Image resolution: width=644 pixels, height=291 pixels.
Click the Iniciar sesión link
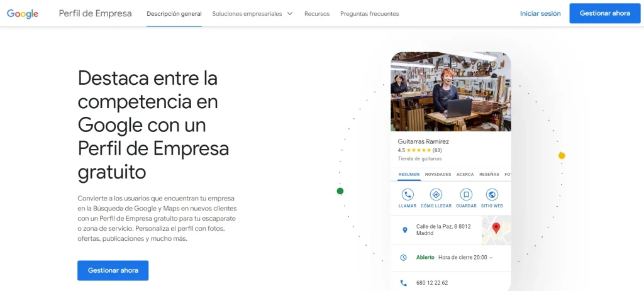tap(540, 14)
